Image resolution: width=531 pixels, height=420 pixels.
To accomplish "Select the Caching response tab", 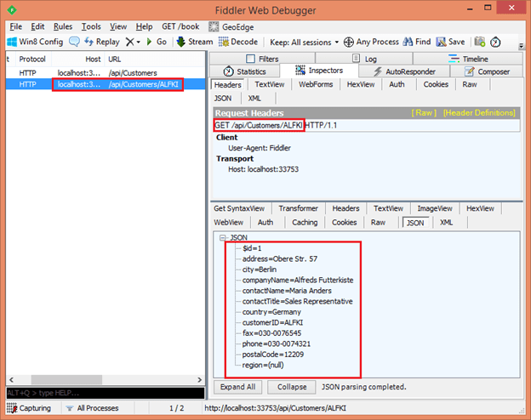I will (305, 223).
